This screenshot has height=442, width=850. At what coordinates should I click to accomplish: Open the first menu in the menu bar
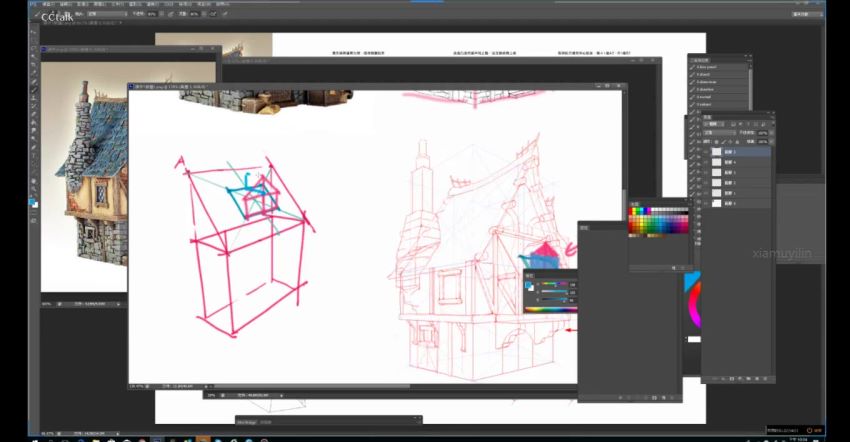tap(48, 4)
